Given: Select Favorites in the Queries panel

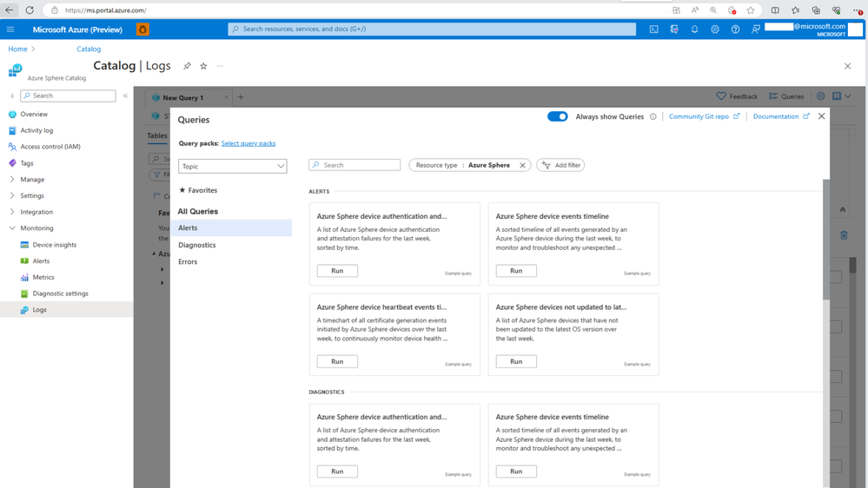Looking at the screenshot, I should [198, 190].
